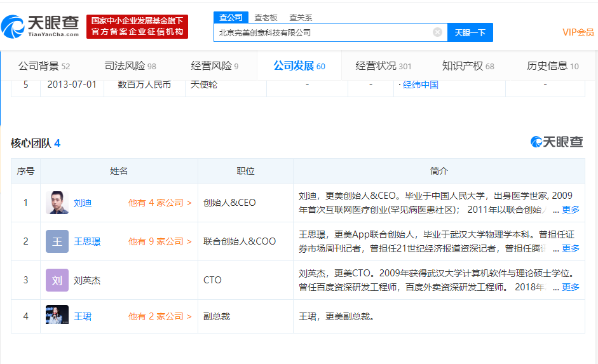Open 王珺's profile photo

click(57, 314)
